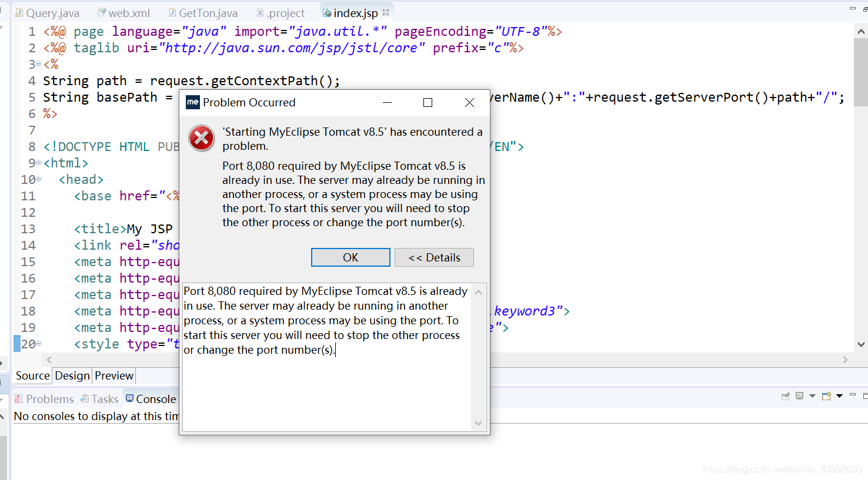Click '<meta http-equ' text on line 15
The height and width of the screenshot is (480, 868).
[x=126, y=261]
